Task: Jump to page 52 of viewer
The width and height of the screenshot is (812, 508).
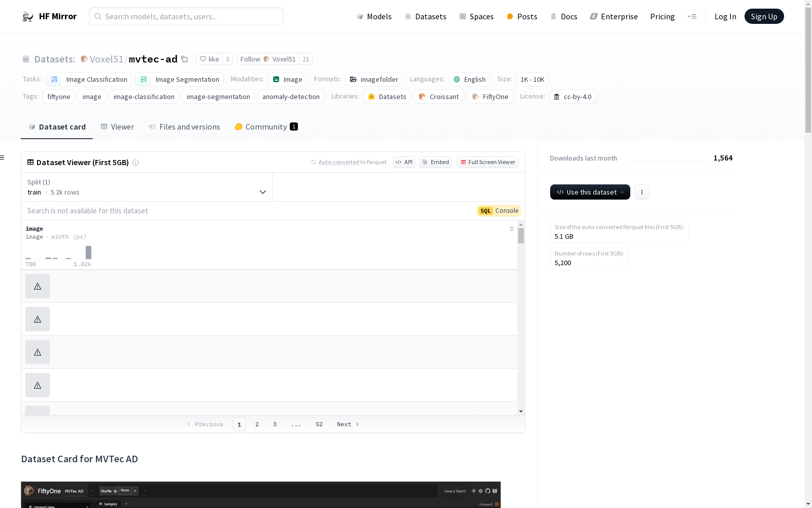Action: tap(319, 424)
